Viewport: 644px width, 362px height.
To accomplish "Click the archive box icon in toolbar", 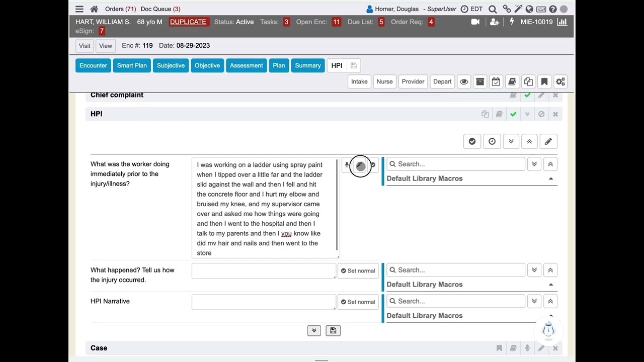I will point(480,81).
